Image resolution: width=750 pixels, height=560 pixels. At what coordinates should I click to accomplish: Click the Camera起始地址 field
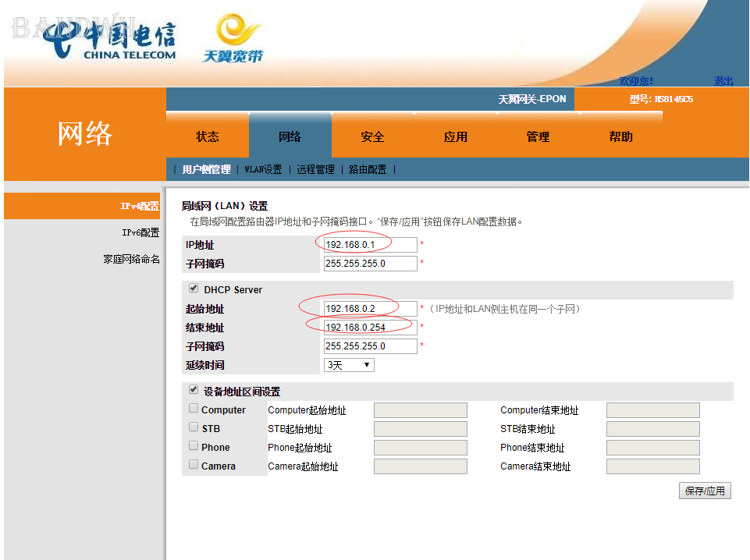click(x=421, y=466)
